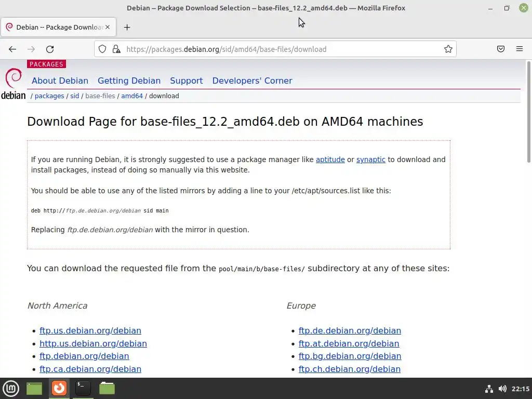This screenshot has width=532, height=399.
Task: Download from ftp.ca.debian.org/debian
Action: pos(90,369)
